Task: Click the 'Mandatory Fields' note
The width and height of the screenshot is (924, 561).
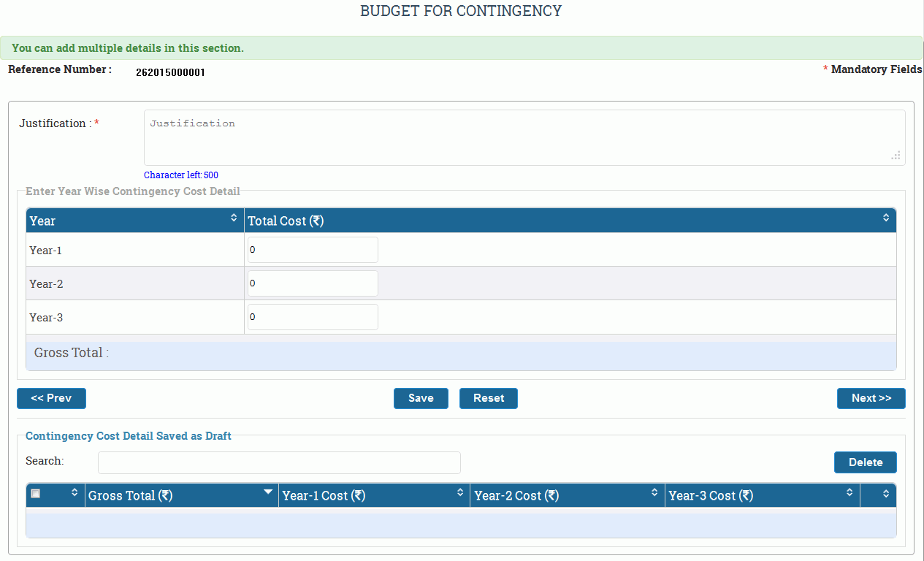Action: point(877,69)
